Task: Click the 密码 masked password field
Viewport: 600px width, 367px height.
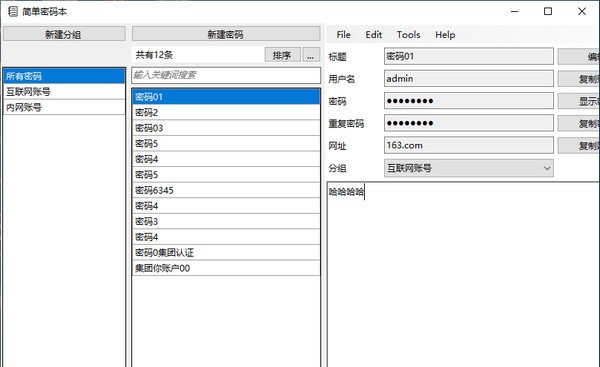Action: 468,101
